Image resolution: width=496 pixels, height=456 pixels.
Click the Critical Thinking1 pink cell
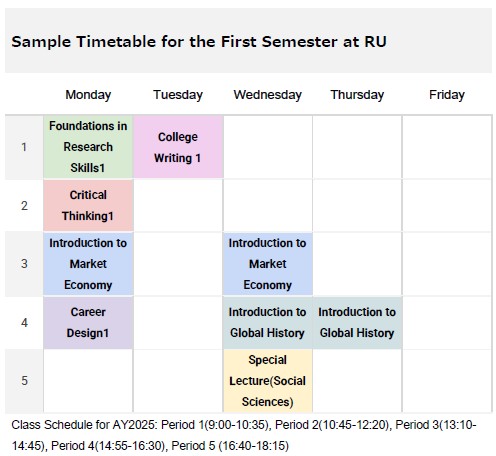(88, 205)
